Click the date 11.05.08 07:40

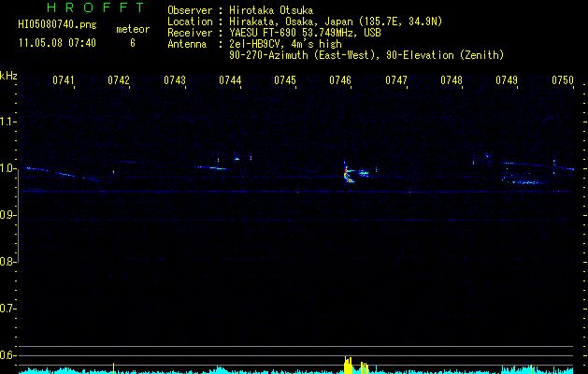point(57,43)
